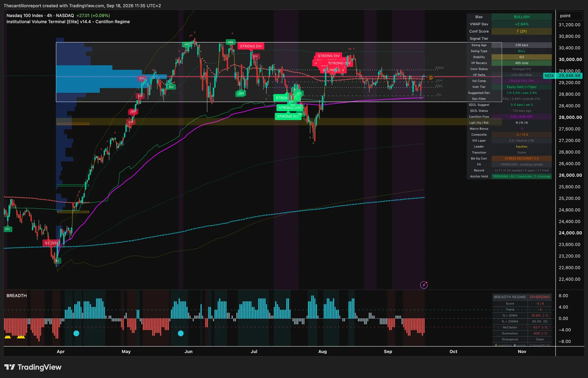
Task: Click the green B1 label at April low
Action: click(57, 261)
